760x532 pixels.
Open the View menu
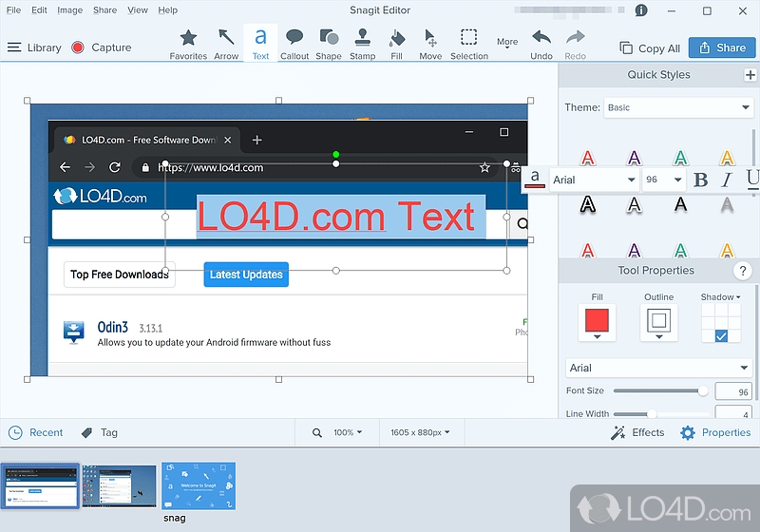138,10
